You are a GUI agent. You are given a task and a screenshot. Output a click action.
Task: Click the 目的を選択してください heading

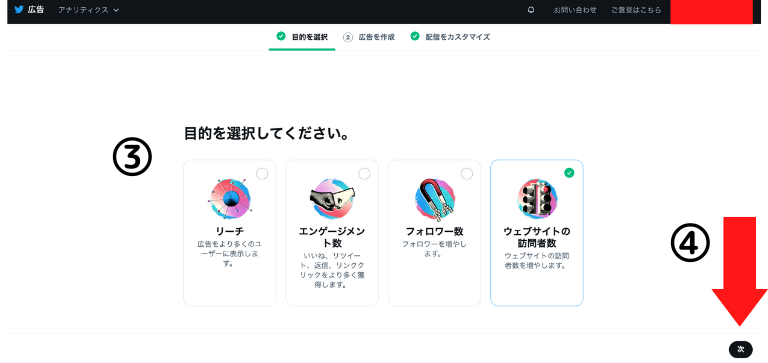266,133
